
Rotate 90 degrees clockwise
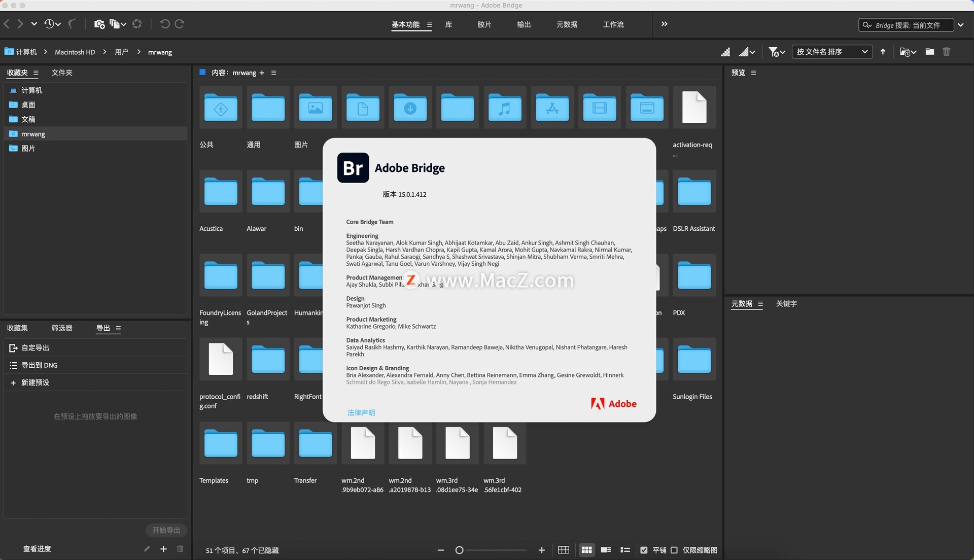(x=180, y=24)
